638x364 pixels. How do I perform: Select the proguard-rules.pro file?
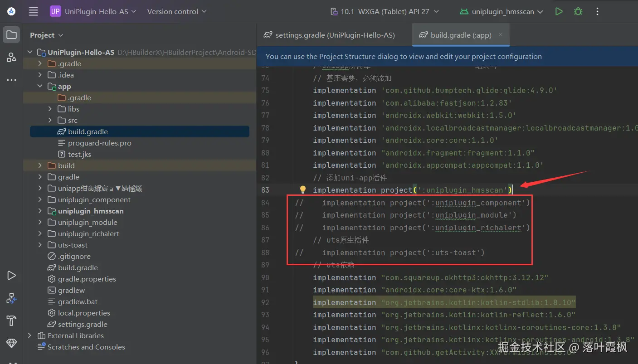pyautogui.click(x=99, y=143)
